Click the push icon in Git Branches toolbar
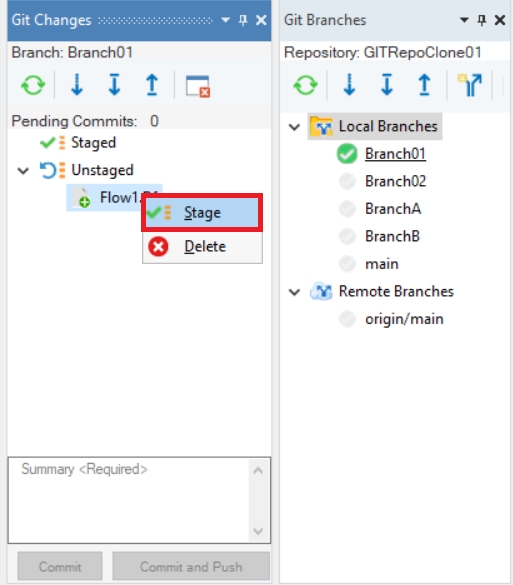The height and width of the screenshot is (585, 513). 424,85
